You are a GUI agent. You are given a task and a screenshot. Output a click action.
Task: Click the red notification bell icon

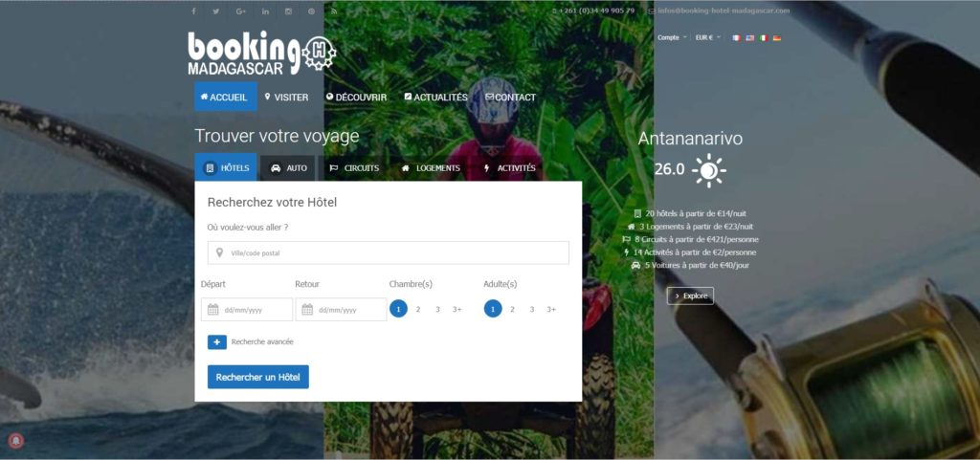[x=16, y=440]
